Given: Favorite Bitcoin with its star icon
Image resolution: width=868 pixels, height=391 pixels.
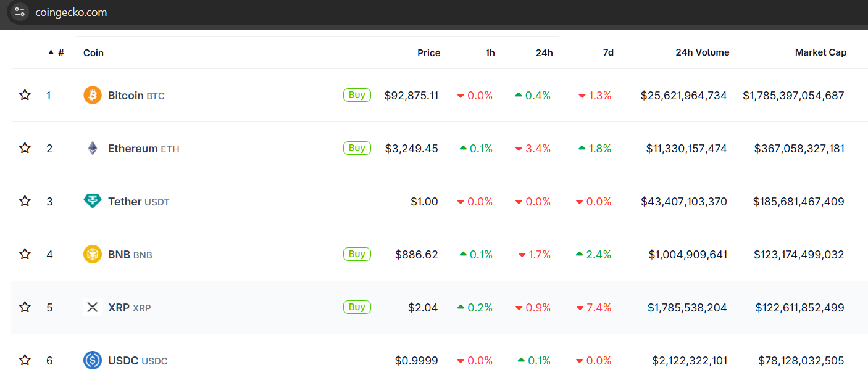Looking at the screenshot, I should [25, 95].
